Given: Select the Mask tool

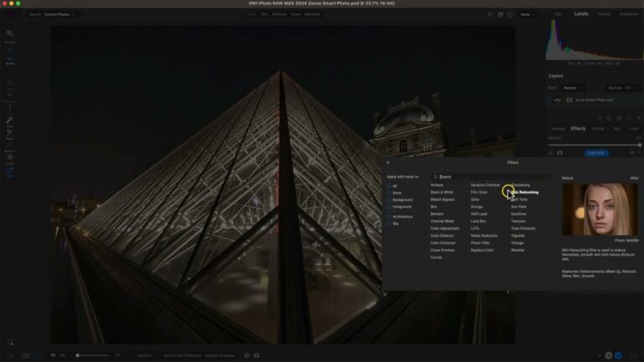Looking at the screenshot, I should coord(10,132).
